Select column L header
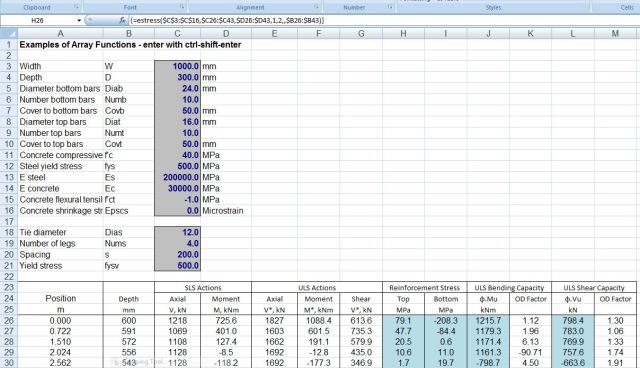This screenshot has height=368, width=640. (573, 33)
